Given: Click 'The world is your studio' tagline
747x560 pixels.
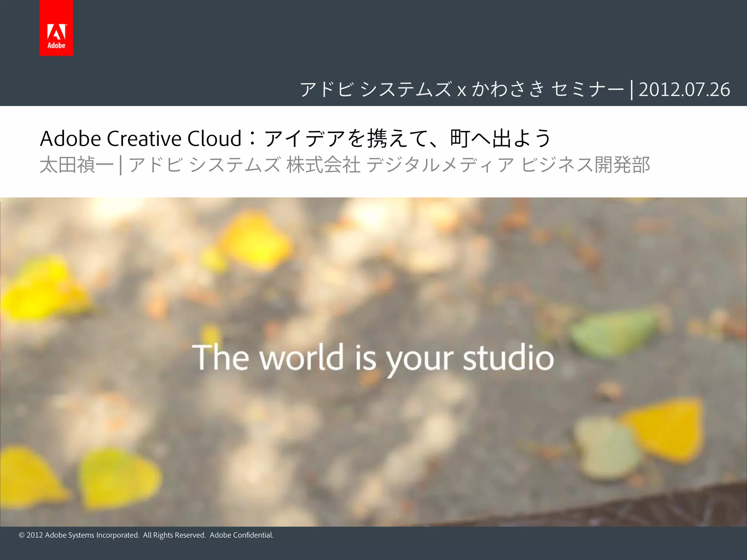Looking at the screenshot, I should pyautogui.click(x=373, y=358).
